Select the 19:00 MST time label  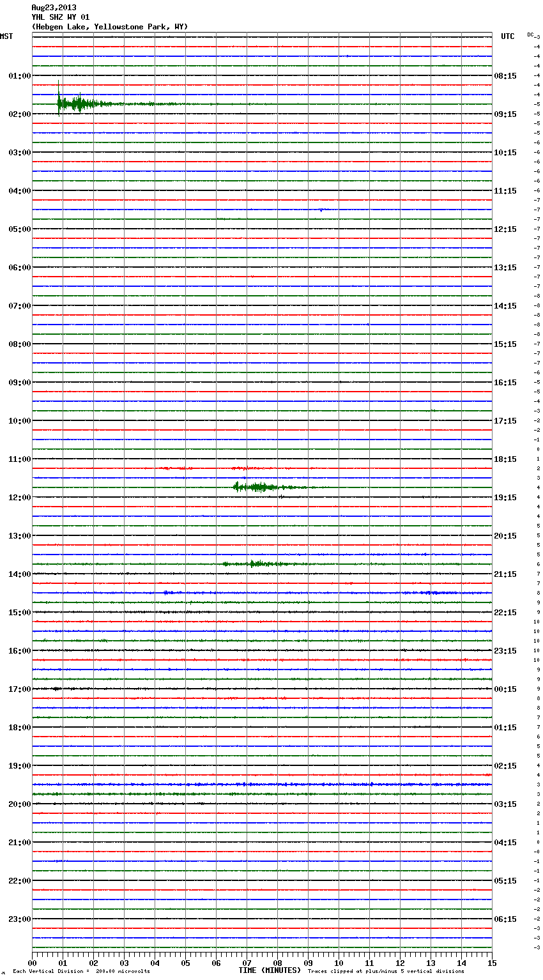point(19,766)
